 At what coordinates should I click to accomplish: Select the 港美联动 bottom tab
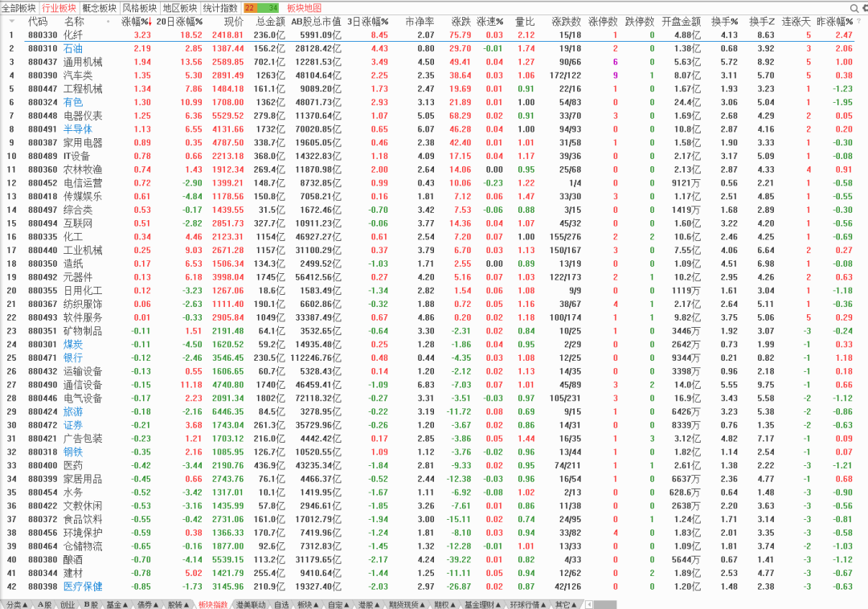point(251,604)
